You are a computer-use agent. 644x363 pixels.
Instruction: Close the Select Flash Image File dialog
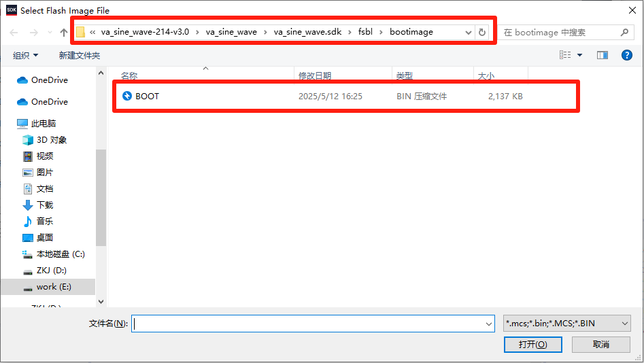[632, 10]
